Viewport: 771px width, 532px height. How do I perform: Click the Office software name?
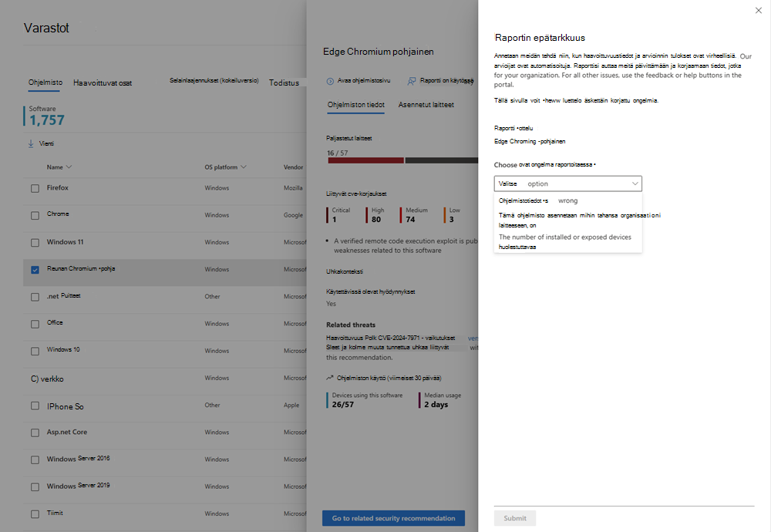tap(55, 322)
